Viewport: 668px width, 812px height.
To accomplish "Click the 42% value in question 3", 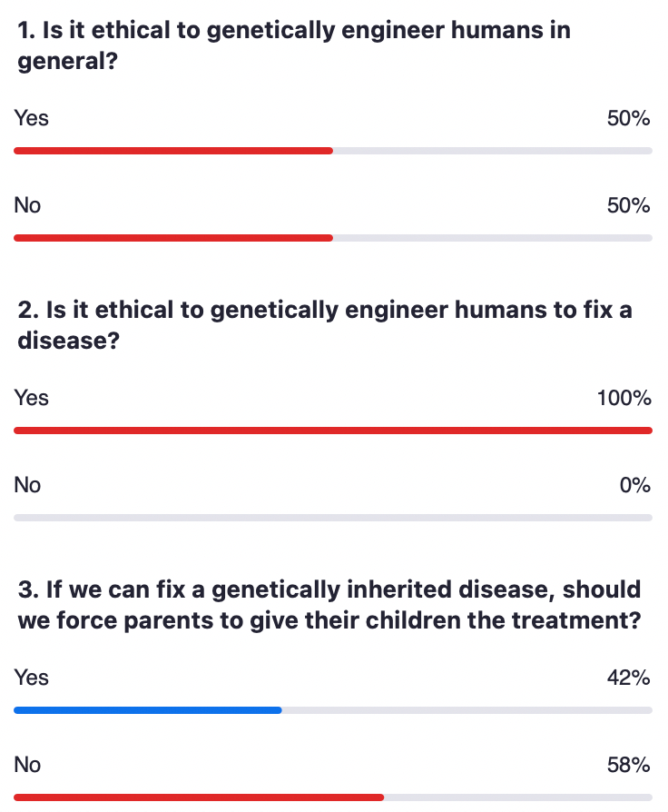I will click(628, 678).
